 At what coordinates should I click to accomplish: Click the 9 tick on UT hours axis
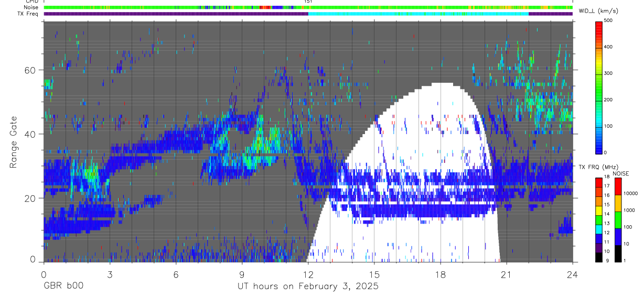242,274
